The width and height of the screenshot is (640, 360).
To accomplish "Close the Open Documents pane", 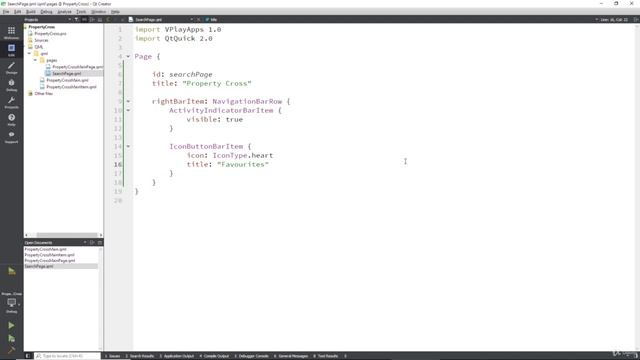I will click(100, 242).
